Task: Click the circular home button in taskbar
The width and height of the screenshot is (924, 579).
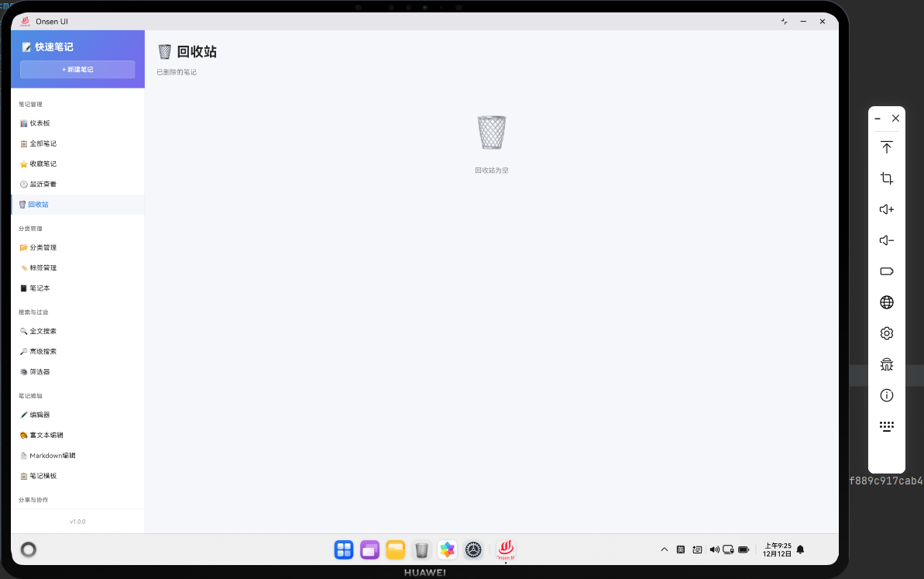Action: pos(29,550)
